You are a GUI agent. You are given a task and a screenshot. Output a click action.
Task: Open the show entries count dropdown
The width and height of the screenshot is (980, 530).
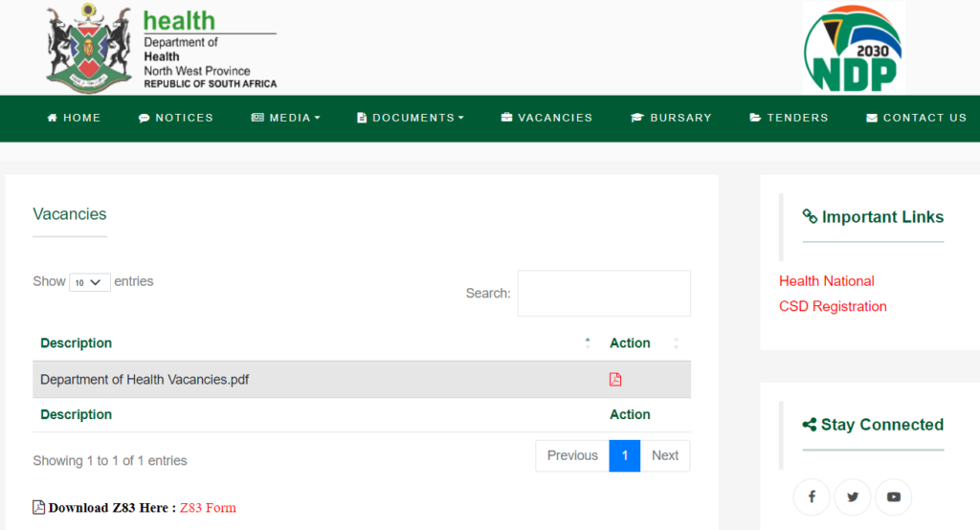[89, 282]
